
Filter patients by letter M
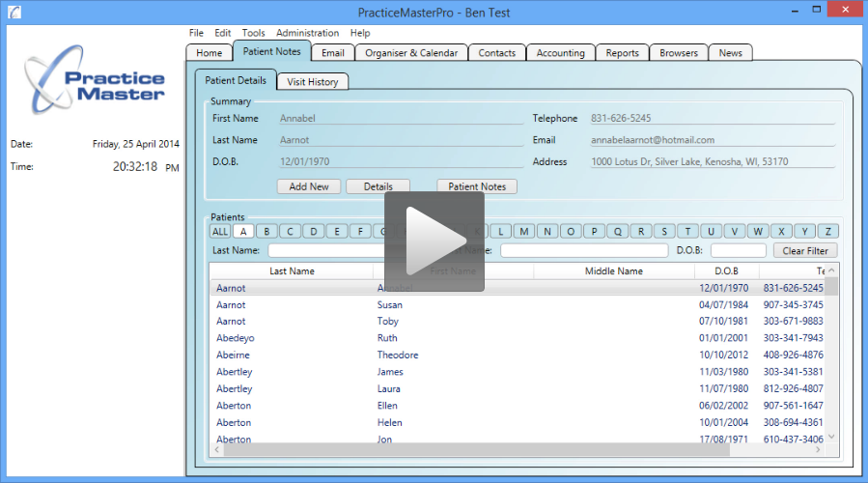point(523,232)
